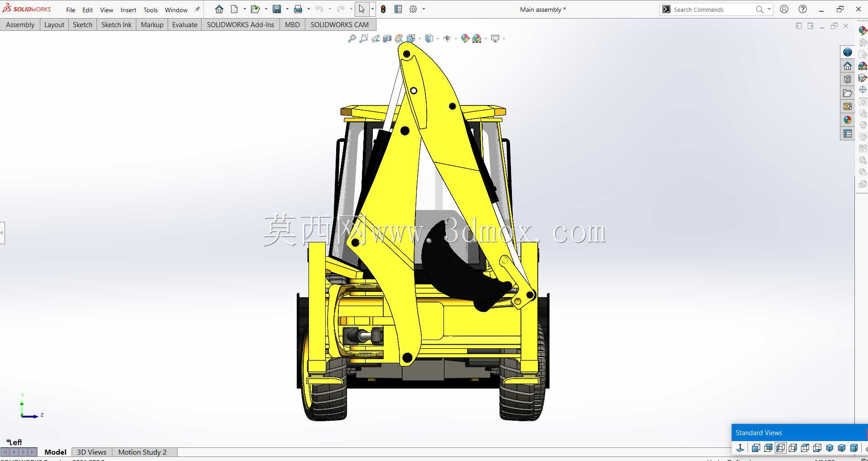Switch to Right standard view
Screen dimensions: 868x461
pyautogui.click(x=793, y=448)
